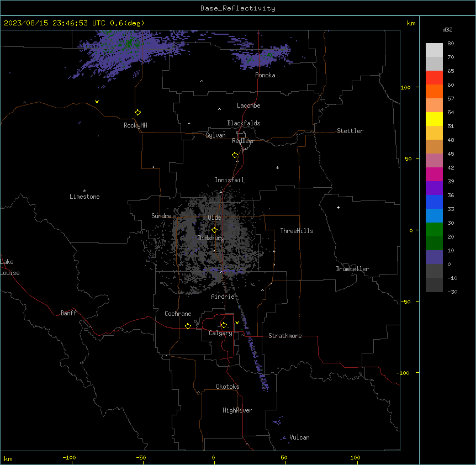Pick the yellow 51-54 dBZ legend swatch
This screenshot has height=465, width=476.
pyautogui.click(x=434, y=119)
